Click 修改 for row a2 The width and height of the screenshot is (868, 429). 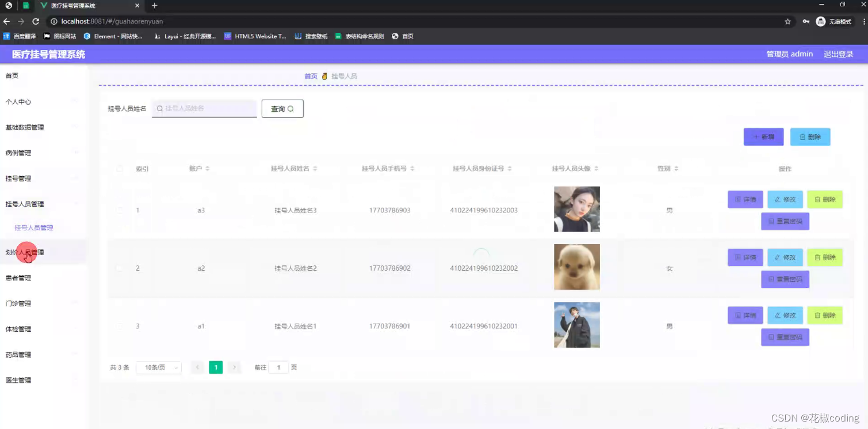tap(785, 257)
